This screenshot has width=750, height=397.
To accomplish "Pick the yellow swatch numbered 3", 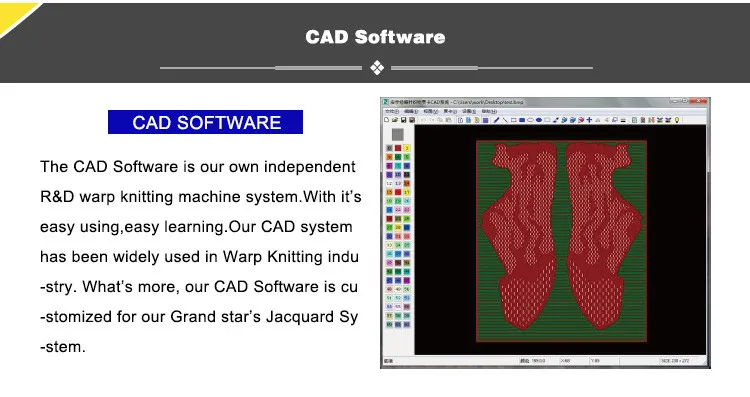I will [x=407, y=148].
